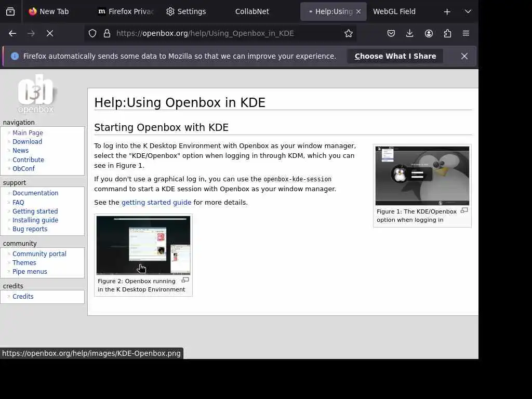Open the Firefox account icon
532x399 pixels.
pyautogui.click(x=429, y=33)
